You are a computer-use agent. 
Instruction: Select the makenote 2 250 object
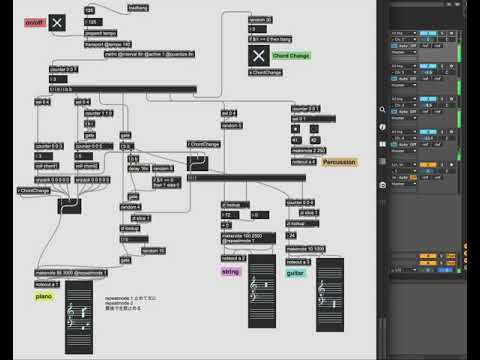[309, 151]
